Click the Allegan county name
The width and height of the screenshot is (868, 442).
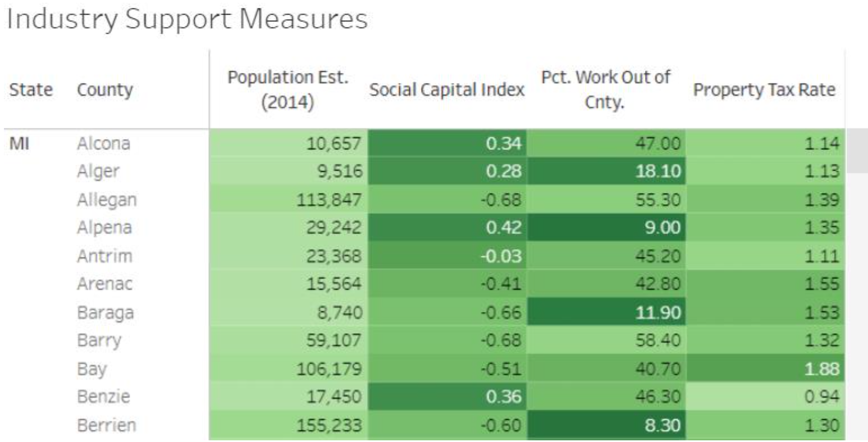[107, 200]
